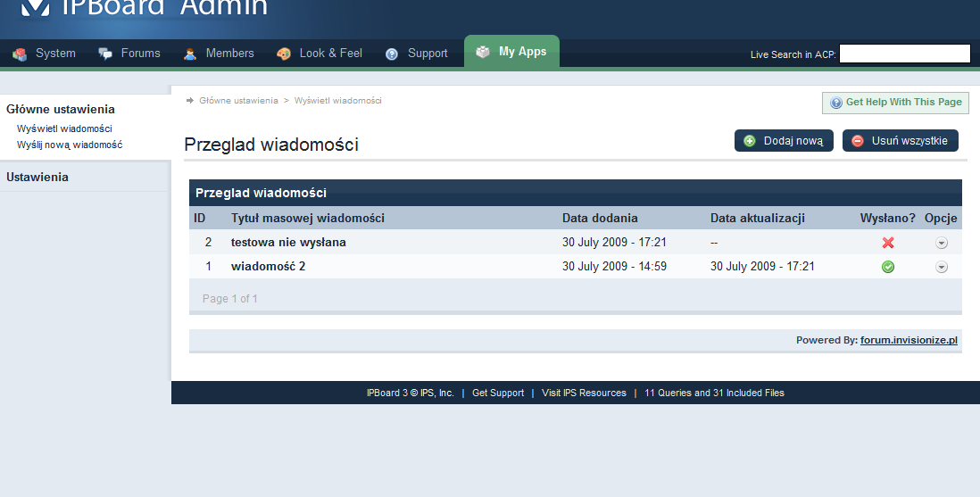This screenshot has height=497, width=980.
Task: Follow the forum.invisionize.pl link
Action: click(x=909, y=340)
